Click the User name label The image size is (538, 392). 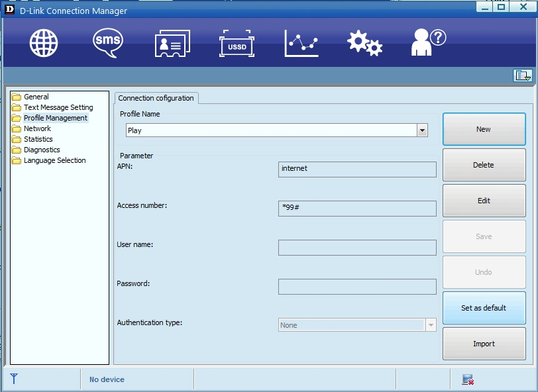(135, 244)
